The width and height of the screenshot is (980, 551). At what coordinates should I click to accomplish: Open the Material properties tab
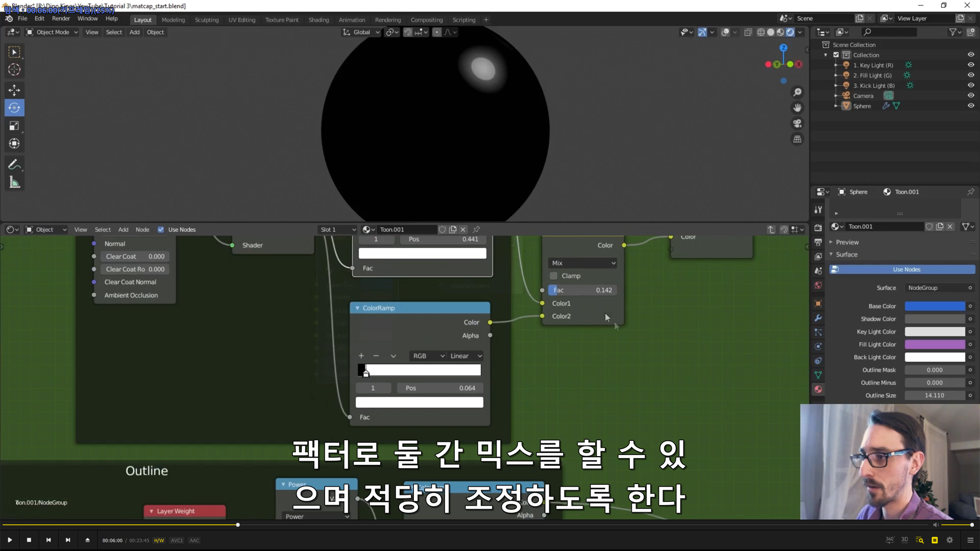point(818,389)
